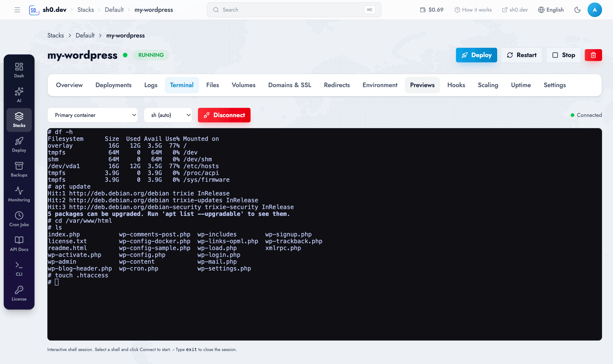613x364 pixels.
Task: Click Stacks in the top header breadcrumb
Action: tap(86, 10)
